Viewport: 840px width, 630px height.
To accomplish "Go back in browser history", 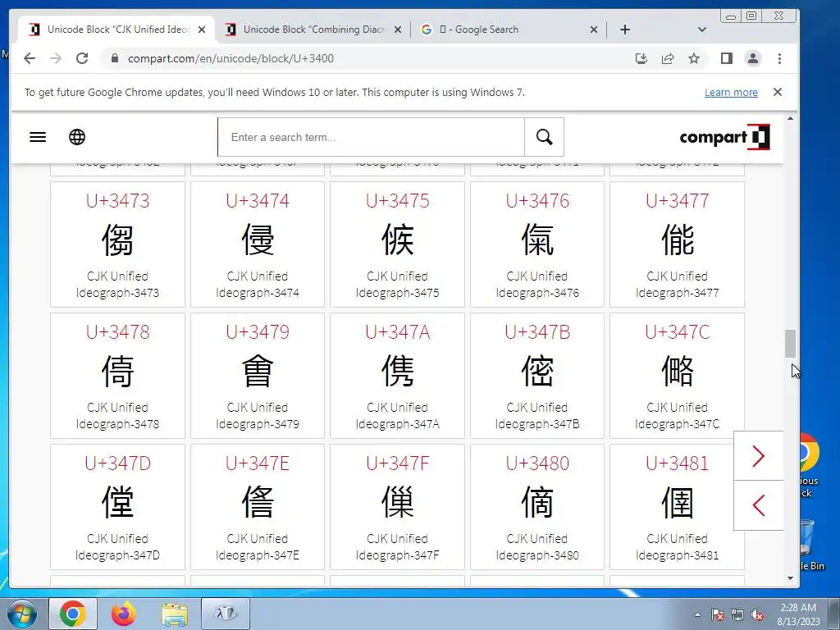I will coord(30,58).
